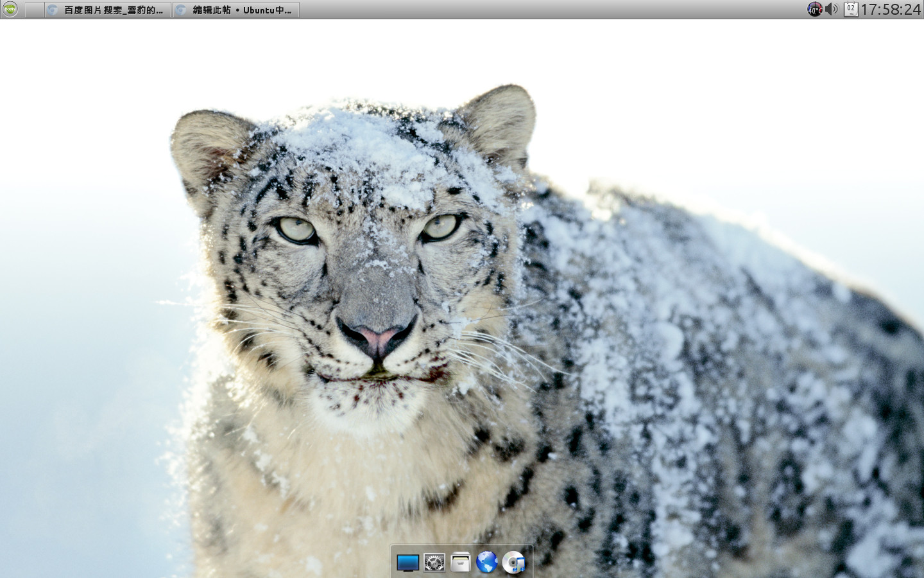Switch to the 百度图片搜索 browser window
This screenshot has width=924, height=578.
pyautogui.click(x=108, y=10)
